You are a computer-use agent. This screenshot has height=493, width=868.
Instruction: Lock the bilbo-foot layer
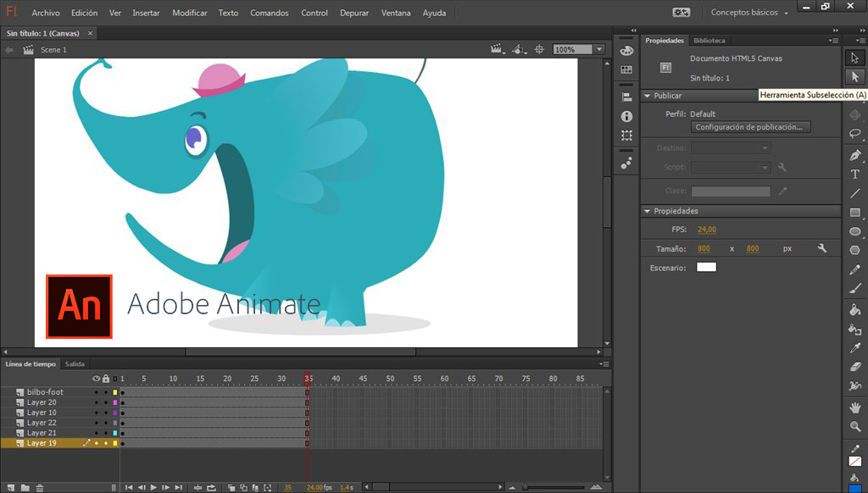point(105,392)
